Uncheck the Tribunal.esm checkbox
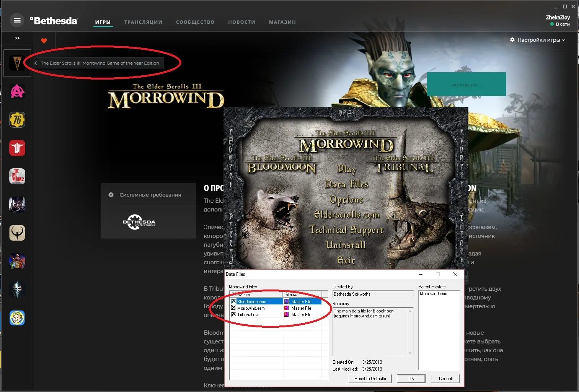The image size is (579, 392). point(233,314)
